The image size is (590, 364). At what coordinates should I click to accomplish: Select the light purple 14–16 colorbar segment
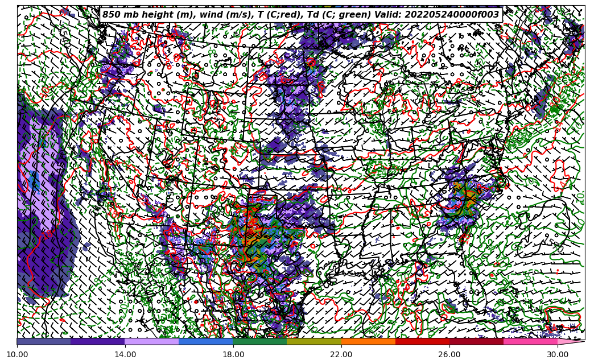(x=151, y=341)
